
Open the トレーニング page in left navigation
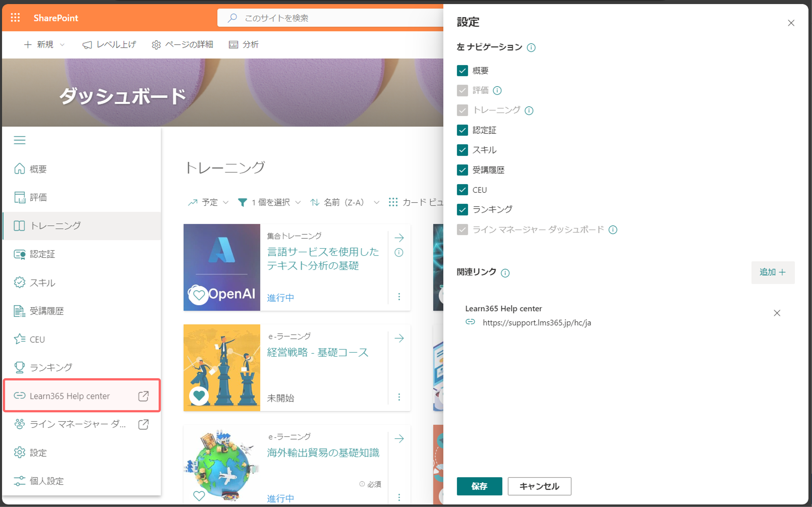point(81,226)
